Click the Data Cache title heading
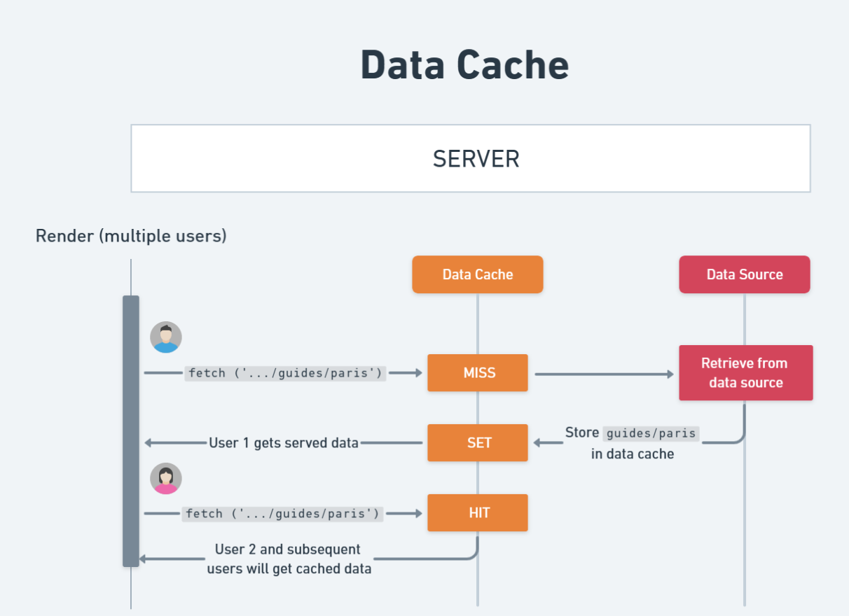The image size is (849, 616). (464, 64)
